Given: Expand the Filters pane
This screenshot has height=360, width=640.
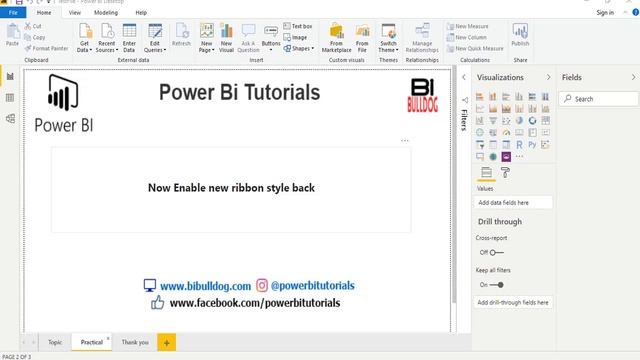Looking at the screenshot, I should coord(464,77).
